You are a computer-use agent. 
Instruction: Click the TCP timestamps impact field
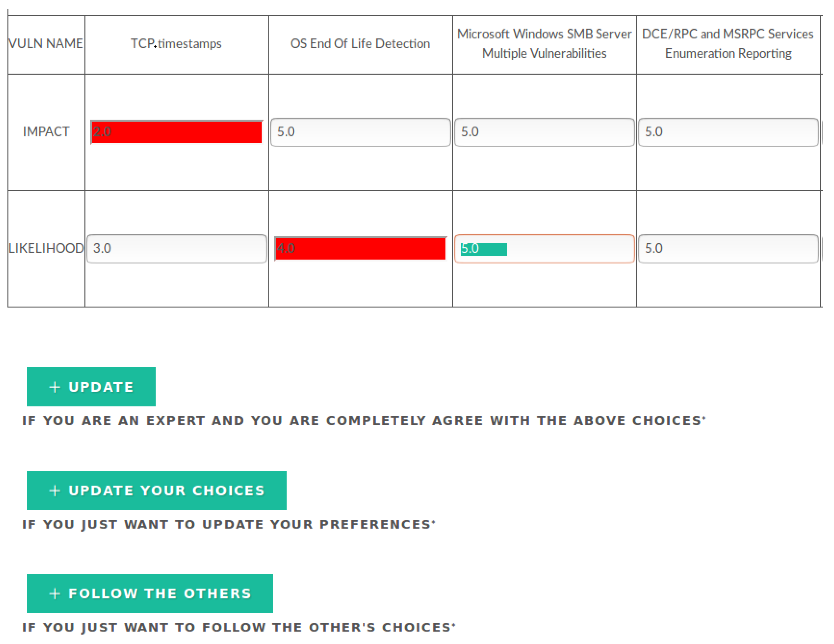coord(177,132)
